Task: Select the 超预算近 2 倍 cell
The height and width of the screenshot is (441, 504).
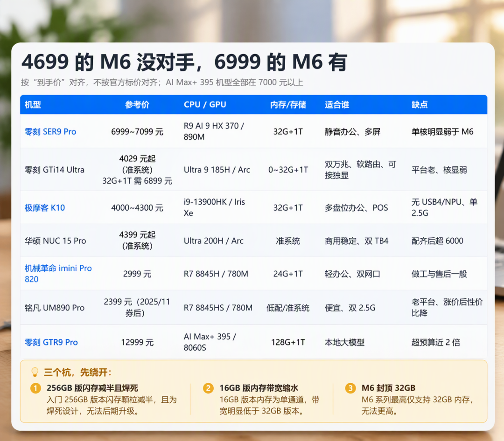Action: [x=435, y=342]
